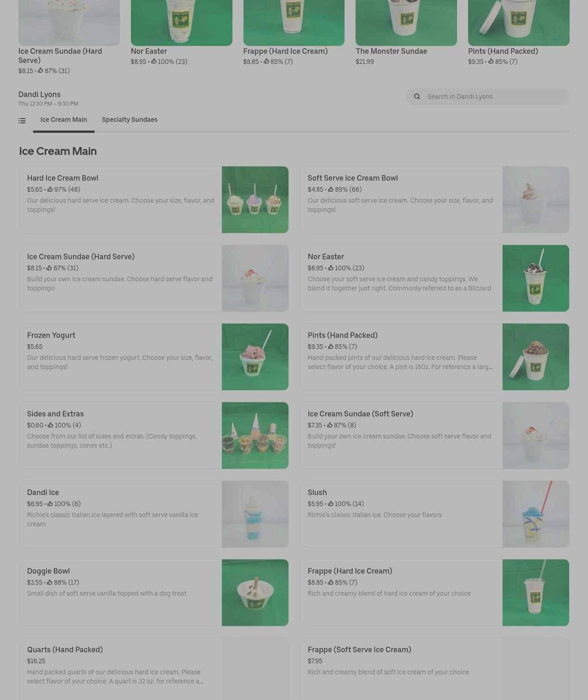Select Frappe (Soft Serve Ice Cream) item

click(x=435, y=669)
